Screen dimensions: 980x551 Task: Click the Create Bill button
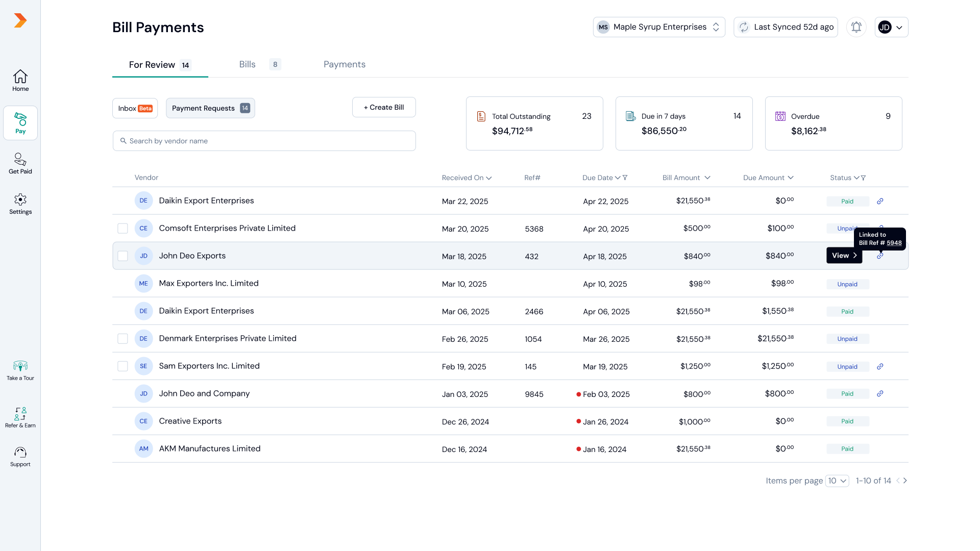384,107
